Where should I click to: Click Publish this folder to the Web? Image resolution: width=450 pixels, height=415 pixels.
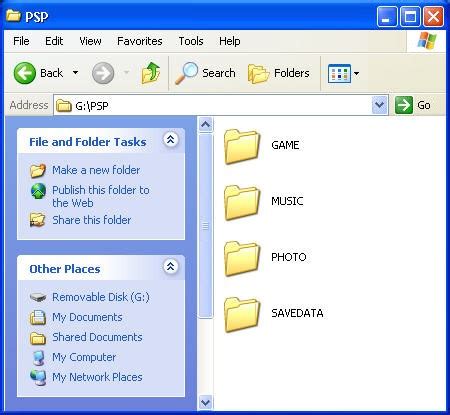101,196
